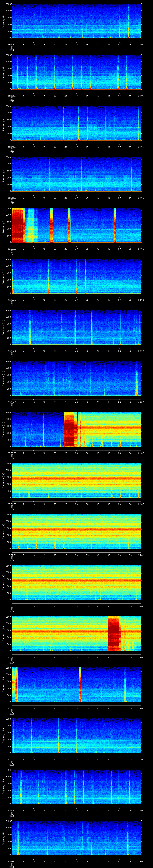This screenshot has height=868, width=153.
Task: Click the 23:36:00 start time label
Action: click(x=12, y=759)
